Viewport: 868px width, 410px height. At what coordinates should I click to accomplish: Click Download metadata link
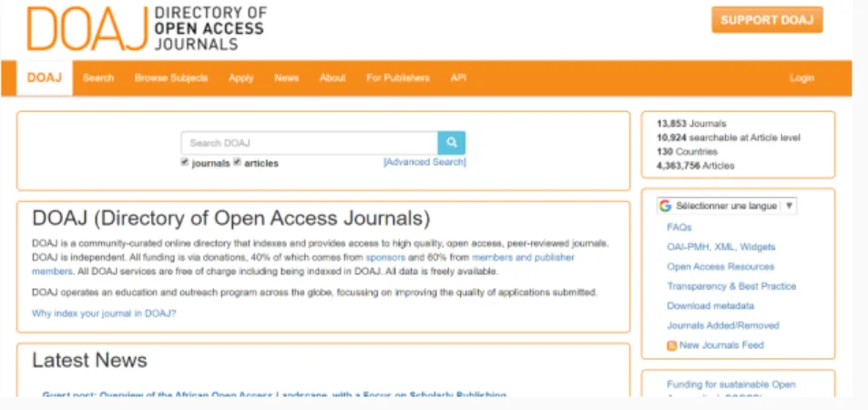pos(710,306)
